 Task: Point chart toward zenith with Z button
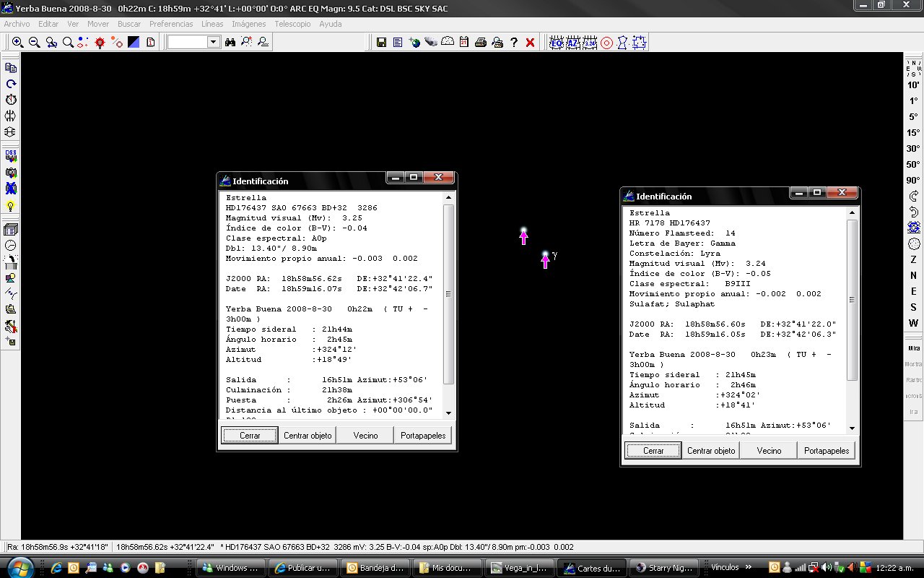coord(914,259)
